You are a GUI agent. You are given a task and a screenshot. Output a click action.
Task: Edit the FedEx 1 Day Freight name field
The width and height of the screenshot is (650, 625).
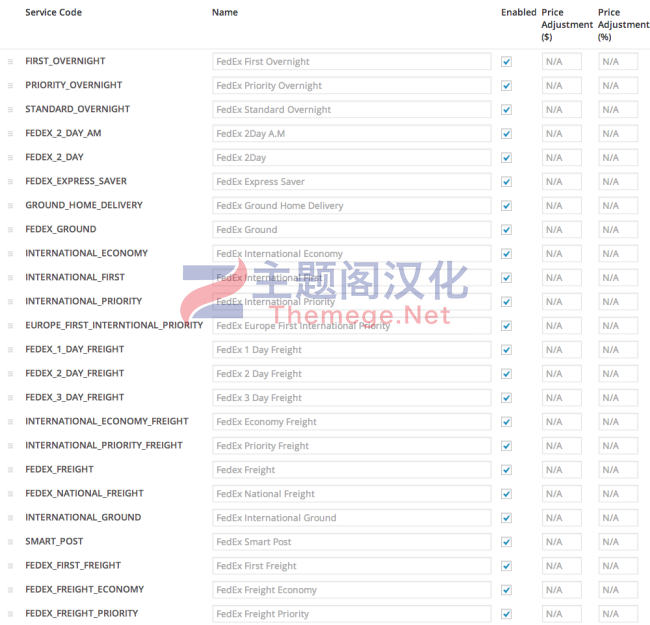click(x=352, y=350)
